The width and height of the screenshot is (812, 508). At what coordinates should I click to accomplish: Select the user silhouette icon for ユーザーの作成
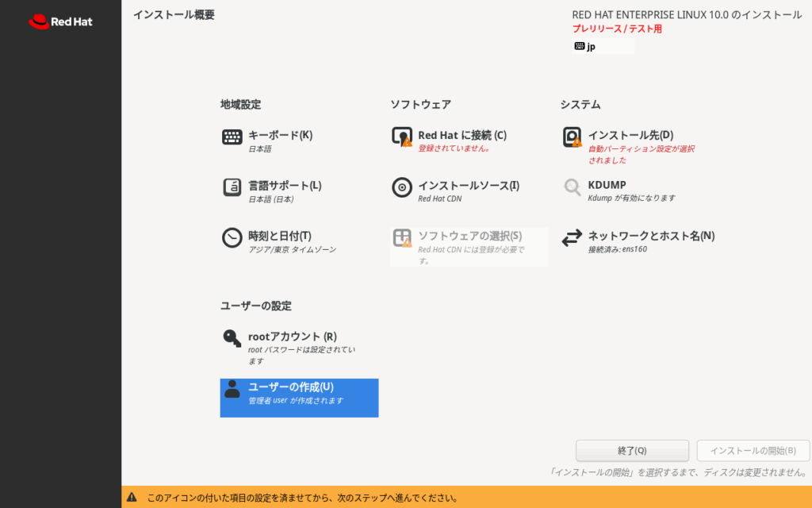232,389
